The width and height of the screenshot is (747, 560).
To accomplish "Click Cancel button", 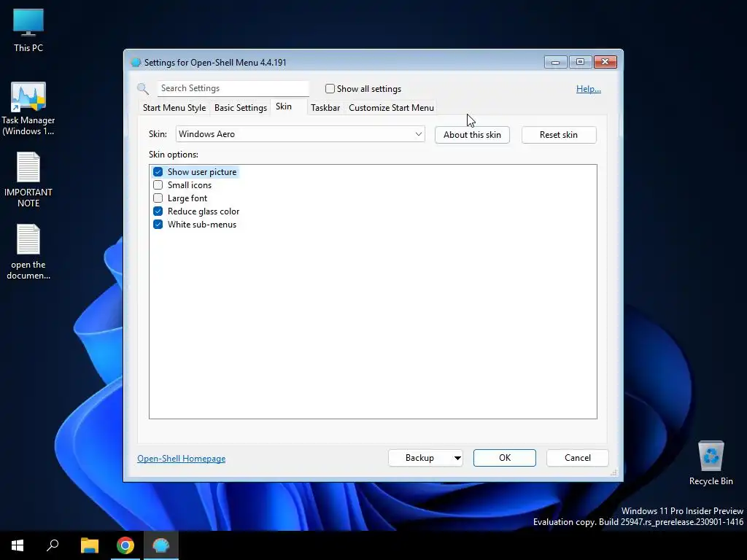I will pyautogui.click(x=578, y=458).
